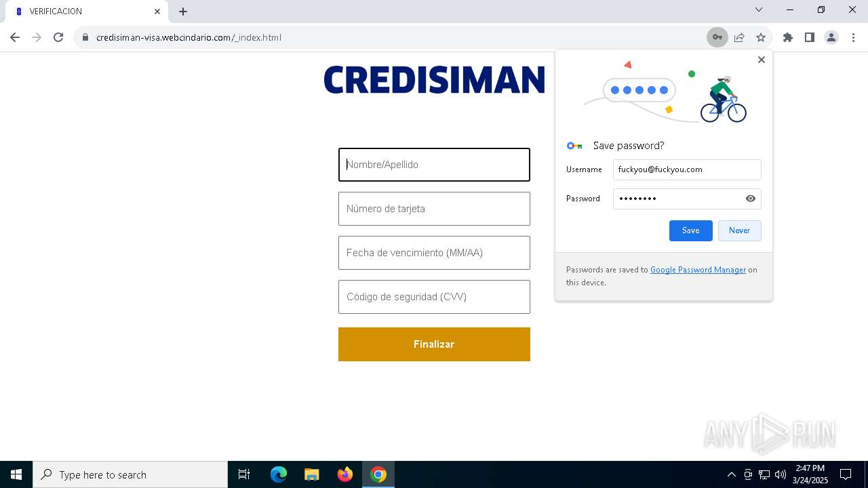Open the Extensions puzzle icon
This screenshot has height=488, width=868.
tap(788, 37)
